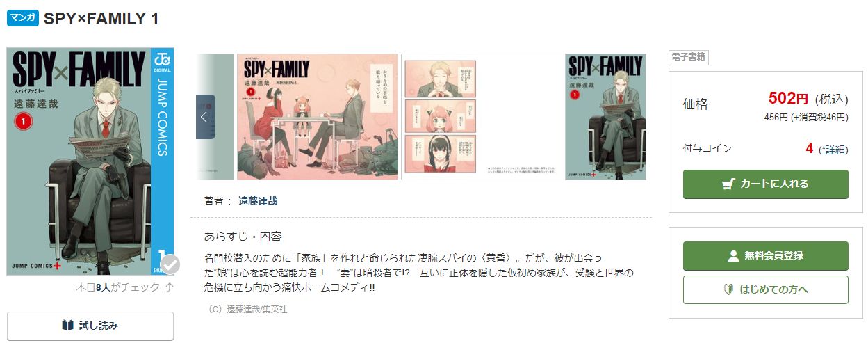Screen dimensions: 868x343
Task: Click the up arrow beside 本日8人がチェック
Action: pyautogui.click(x=168, y=287)
